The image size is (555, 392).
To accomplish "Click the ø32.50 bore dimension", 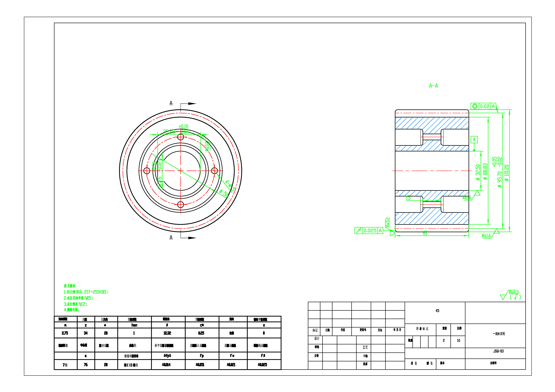I will coord(478,172).
